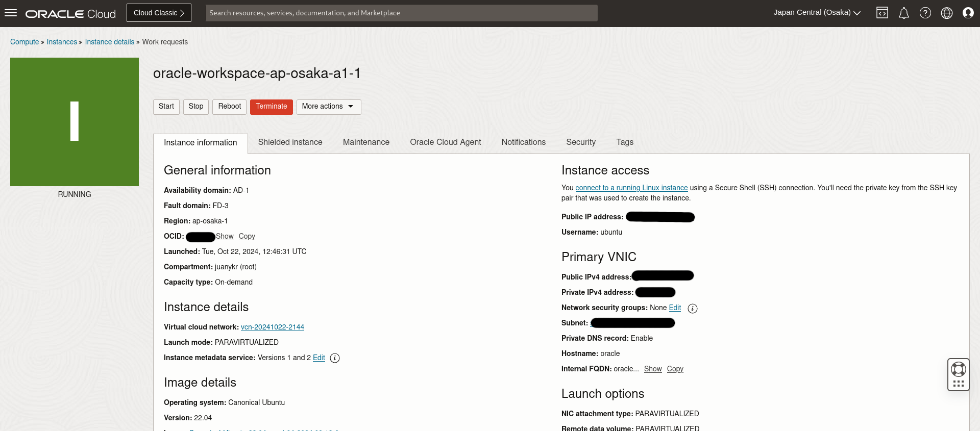Open connect to a running Linux instance link
The height and width of the screenshot is (431, 980).
(x=631, y=188)
